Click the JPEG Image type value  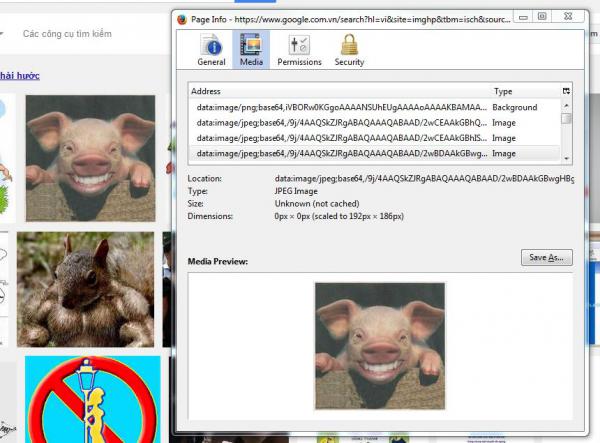(x=296, y=191)
